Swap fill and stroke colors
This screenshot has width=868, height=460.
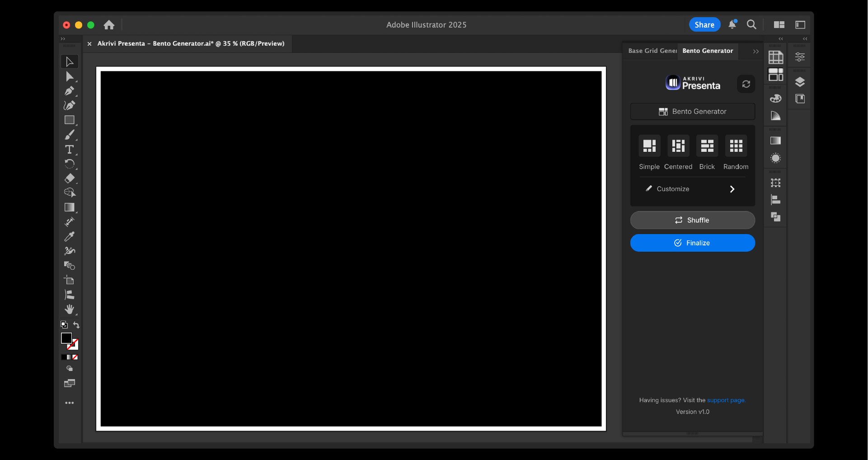tap(76, 324)
